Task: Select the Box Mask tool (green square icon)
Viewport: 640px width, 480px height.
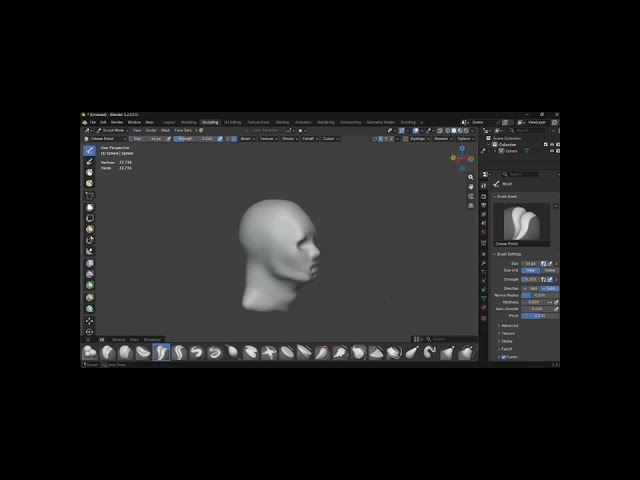Action: tap(89, 196)
